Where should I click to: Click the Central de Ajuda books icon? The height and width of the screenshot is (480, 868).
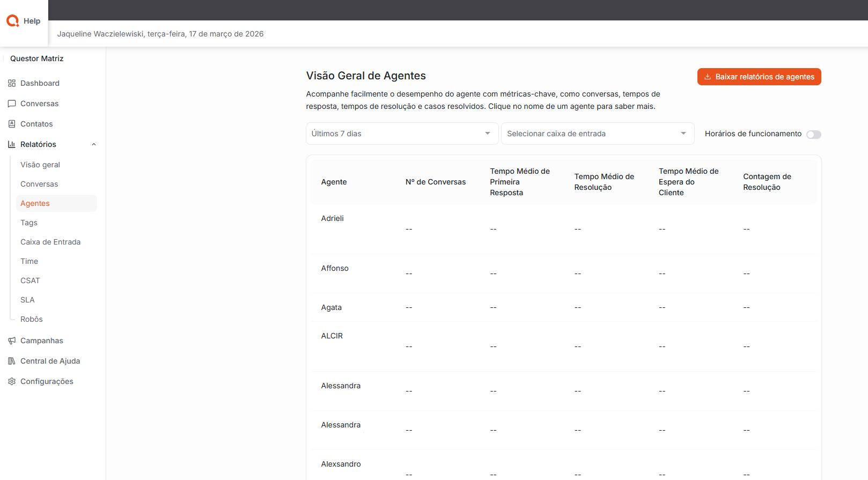pyautogui.click(x=12, y=361)
